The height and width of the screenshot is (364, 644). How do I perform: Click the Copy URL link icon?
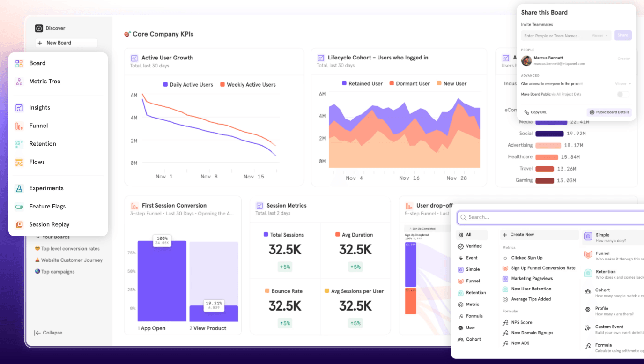[526, 112]
